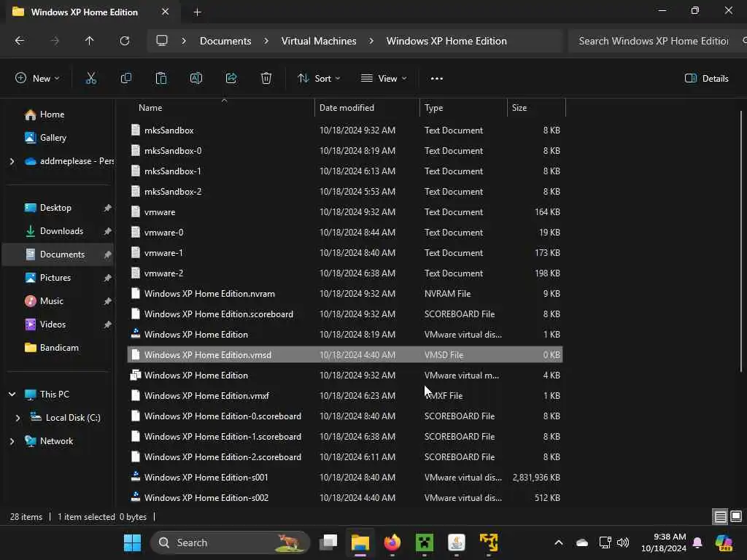The height and width of the screenshot is (560, 747).
Task: Click the vertical scrollbar of the file list
Action: point(741,241)
